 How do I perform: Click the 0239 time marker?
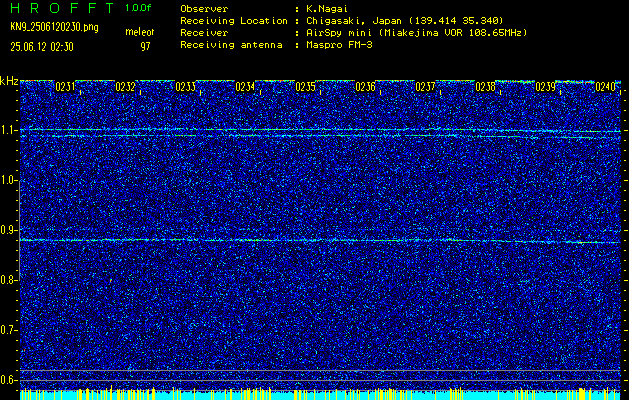coord(545,87)
